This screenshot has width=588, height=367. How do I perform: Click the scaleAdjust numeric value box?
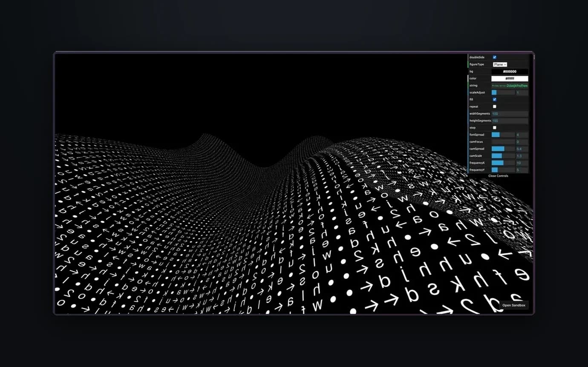tap(522, 92)
